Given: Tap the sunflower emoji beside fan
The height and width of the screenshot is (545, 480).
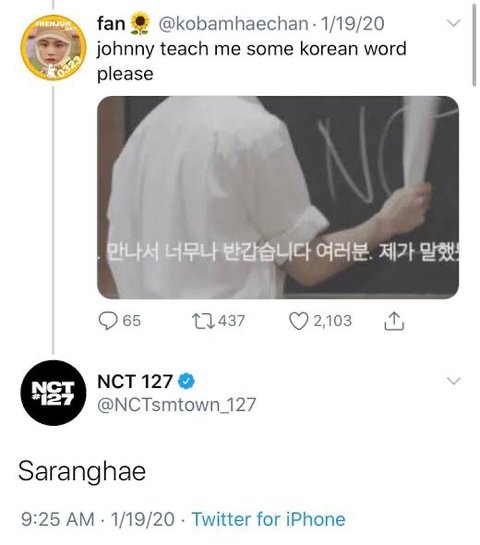Looking at the screenshot, I should click(140, 24).
